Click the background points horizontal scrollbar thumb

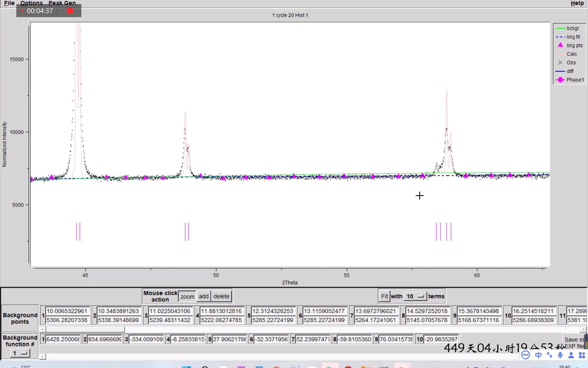pos(85,330)
